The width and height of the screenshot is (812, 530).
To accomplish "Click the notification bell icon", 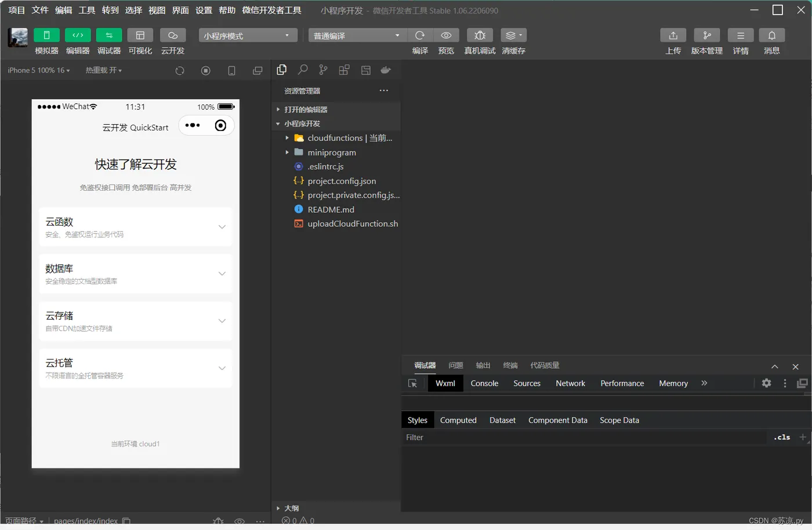I will click(x=772, y=35).
